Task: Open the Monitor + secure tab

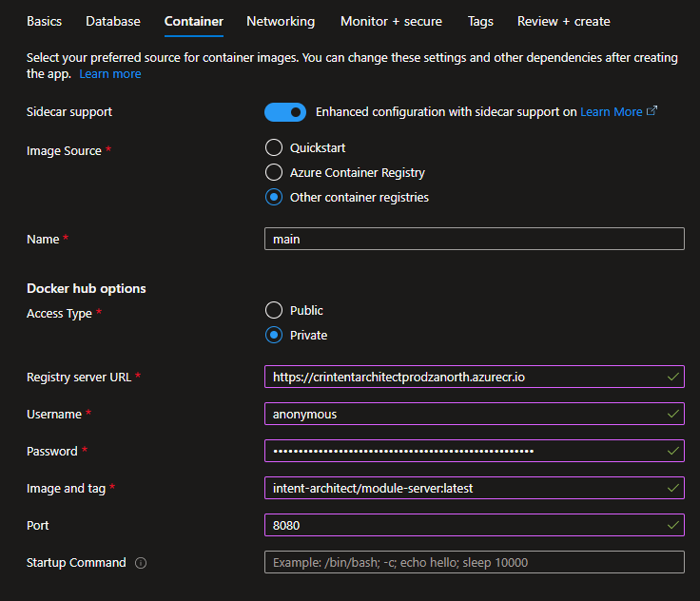Action: (x=391, y=21)
